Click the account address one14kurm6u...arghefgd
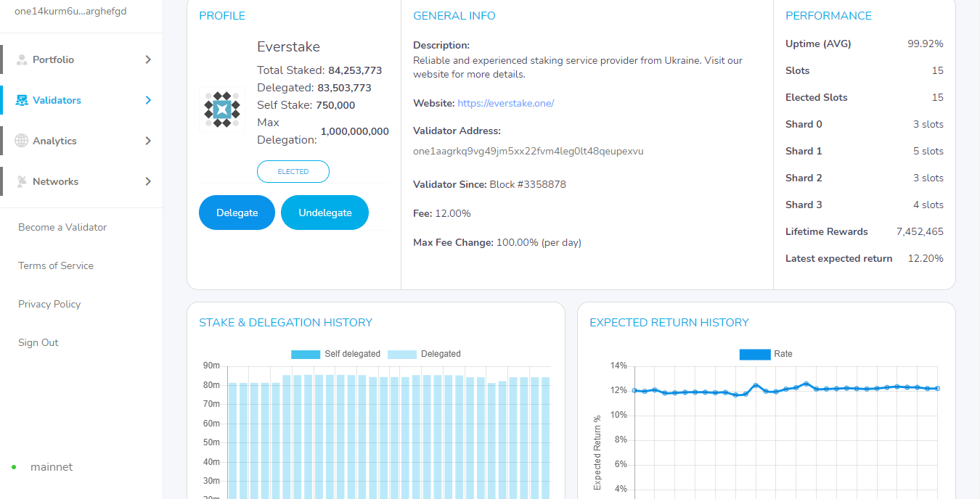 (70, 11)
